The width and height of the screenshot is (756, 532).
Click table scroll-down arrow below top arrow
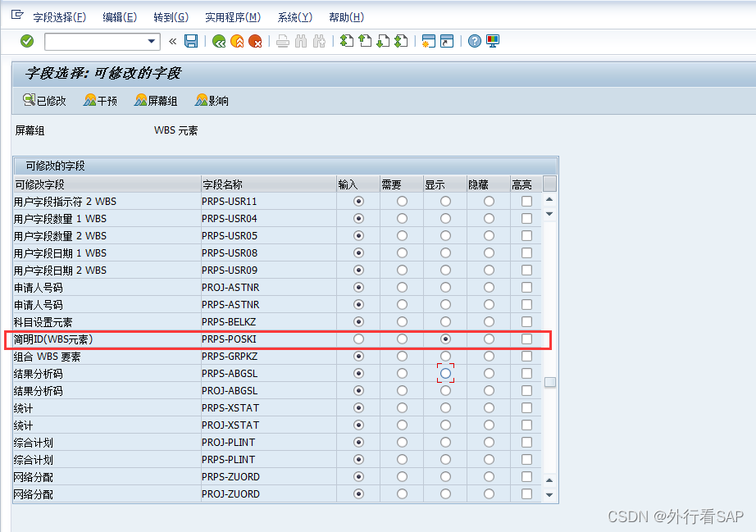[549, 213]
